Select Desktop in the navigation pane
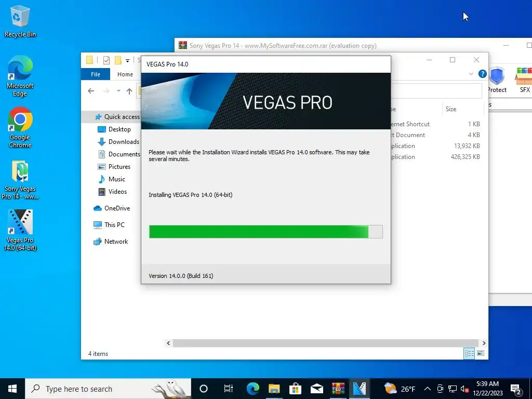 pyautogui.click(x=114, y=129)
